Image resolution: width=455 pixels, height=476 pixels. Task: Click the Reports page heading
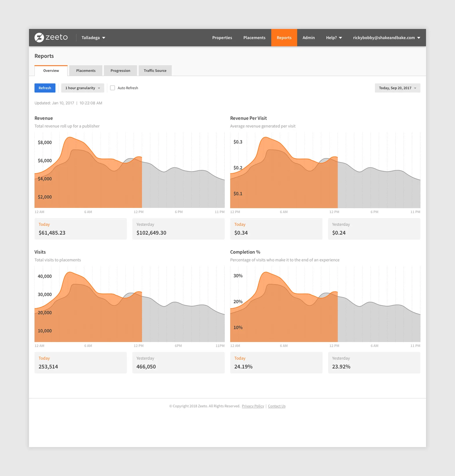click(x=44, y=56)
